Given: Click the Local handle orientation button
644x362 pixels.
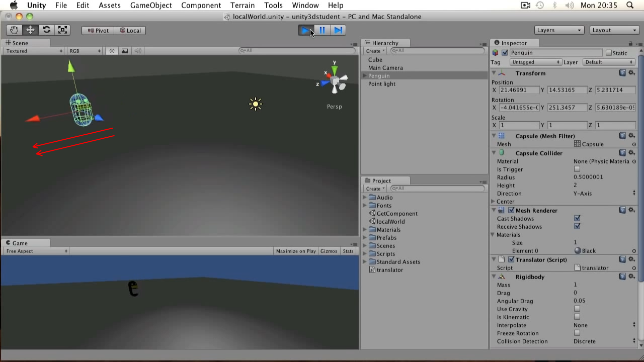Looking at the screenshot, I should coord(130,30).
